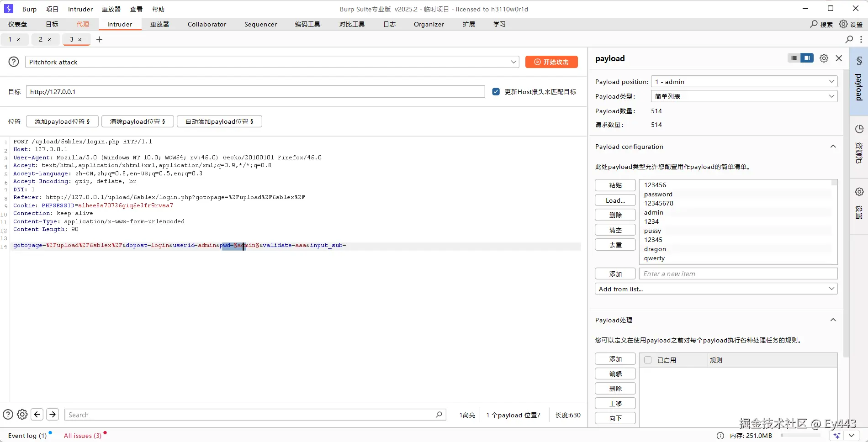This screenshot has height=442, width=868.
Task: Click the payload list scrollbar thumb
Action: (835, 183)
